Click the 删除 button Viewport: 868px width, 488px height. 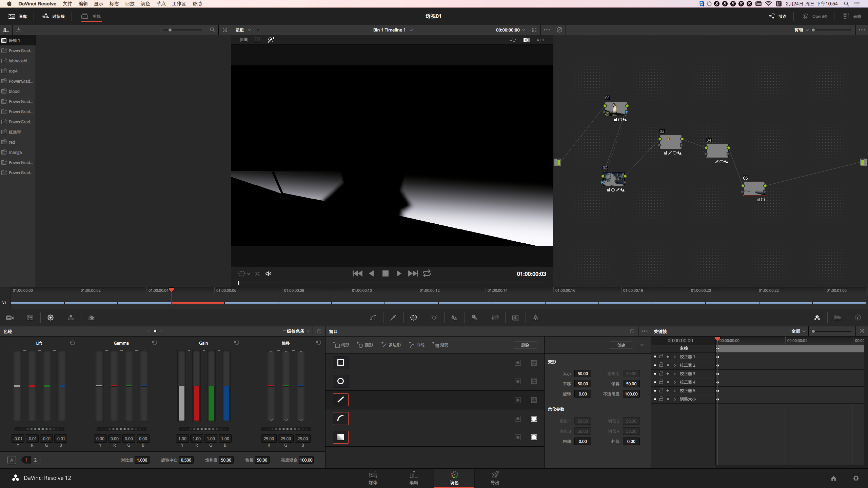tap(525, 345)
